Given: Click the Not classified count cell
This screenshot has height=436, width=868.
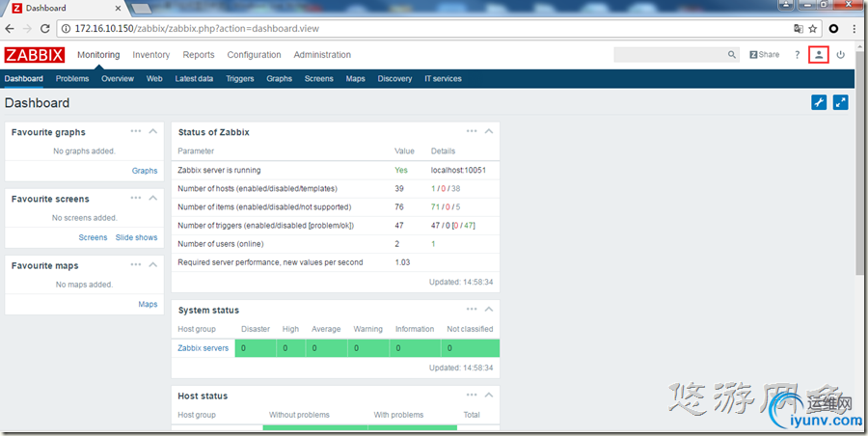Looking at the screenshot, I should [471, 348].
